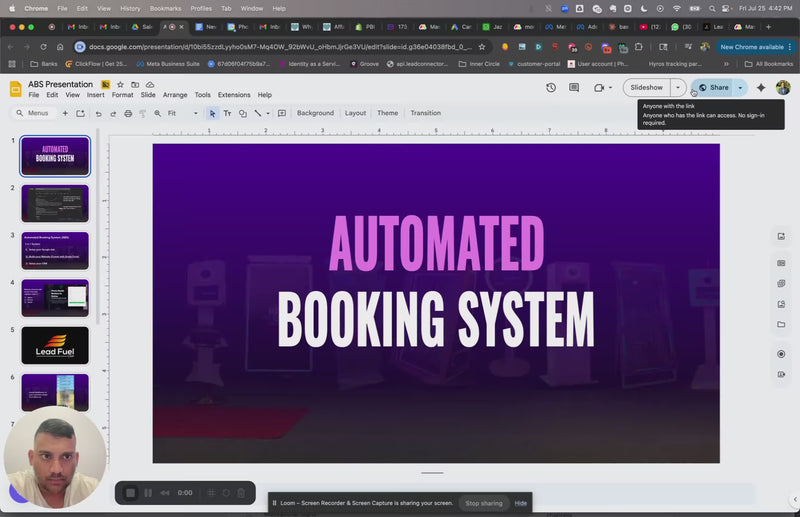The width and height of the screenshot is (800, 517).
Task: Open Gemini sparkle assistant icon
Action: 761,88
